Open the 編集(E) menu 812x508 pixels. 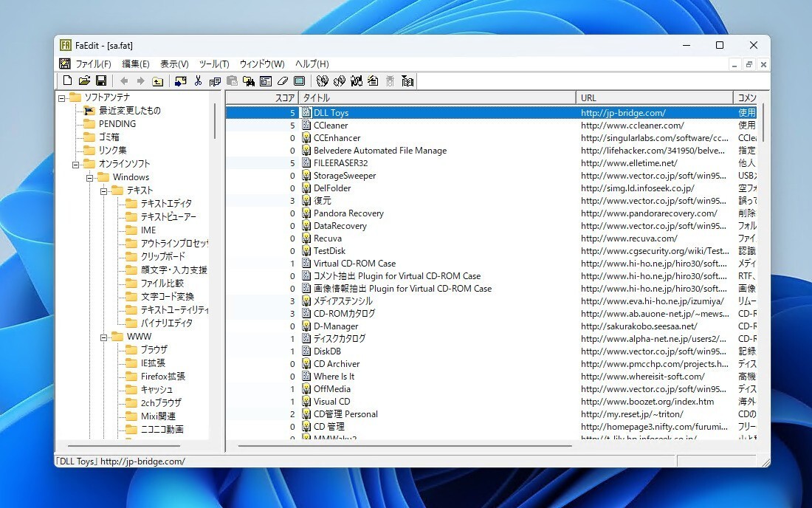click(136, 63)
